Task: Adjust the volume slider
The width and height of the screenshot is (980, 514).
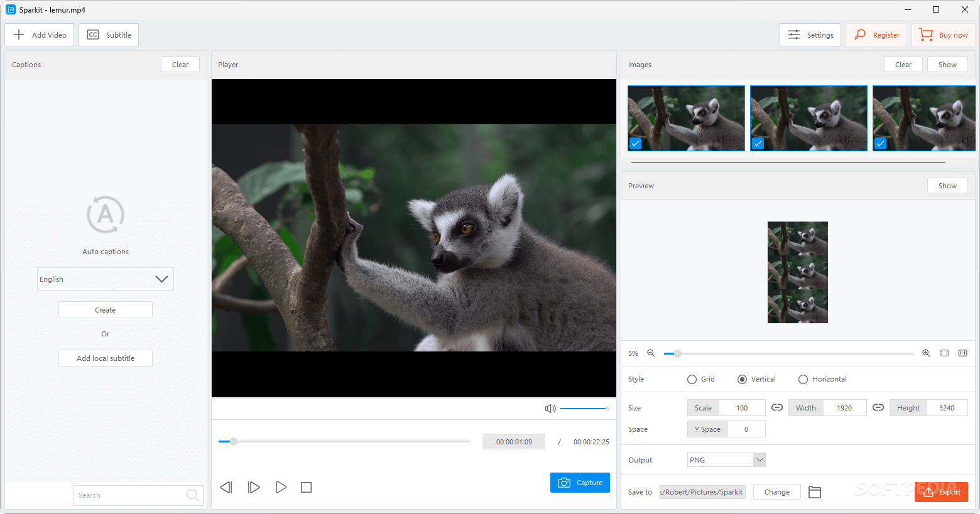Action: (584, 409)
